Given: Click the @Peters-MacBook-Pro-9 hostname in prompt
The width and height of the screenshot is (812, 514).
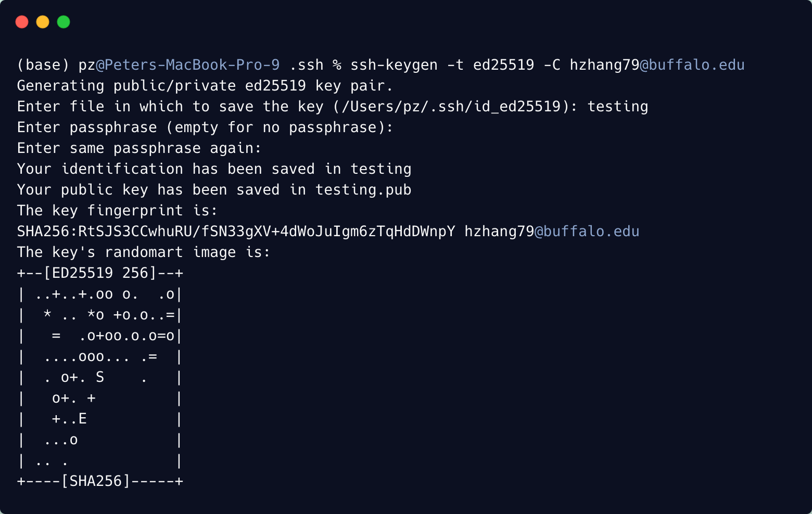Looking at the screenshot, I should [188, 65].
